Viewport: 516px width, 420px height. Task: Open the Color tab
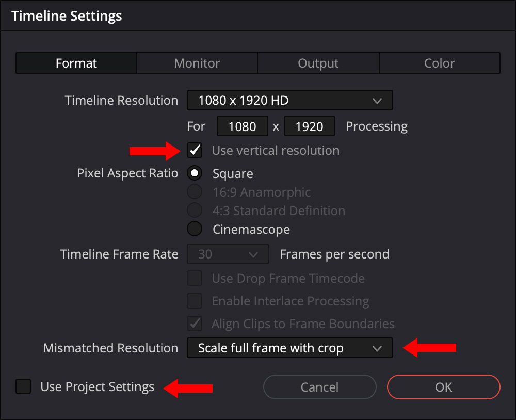[x=440, y=63]
